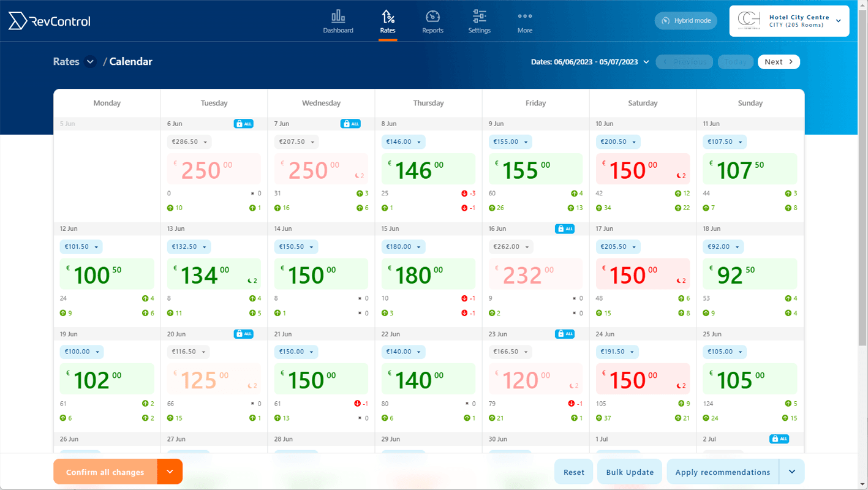
Task: Switch to the Dashboard tab
Action: [x=338, y=21]
